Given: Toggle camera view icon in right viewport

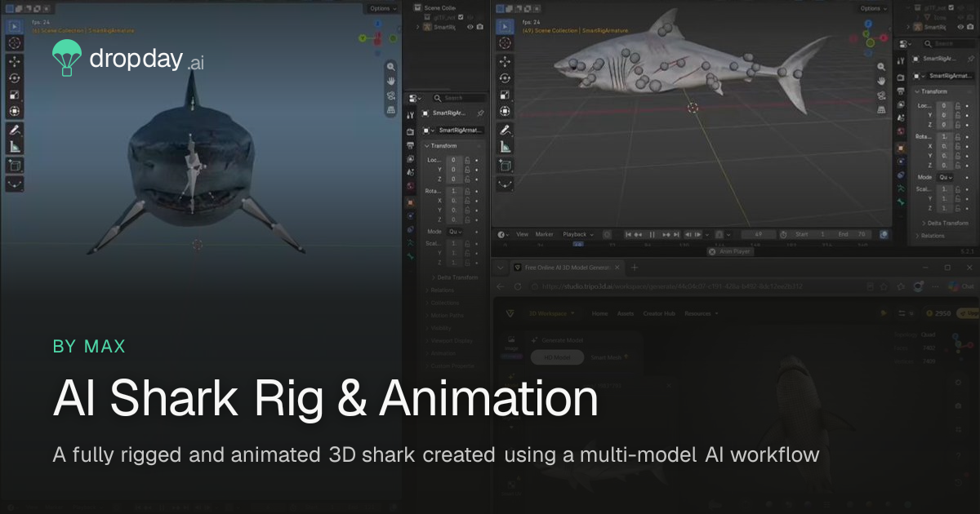Looking at the screenshot, I should (x=882, y=95).
